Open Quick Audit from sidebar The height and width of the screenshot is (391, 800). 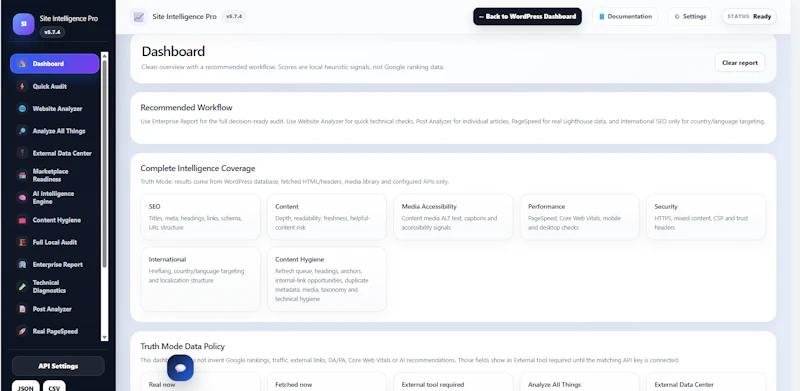pyautogui.click(x=55, y=86)
